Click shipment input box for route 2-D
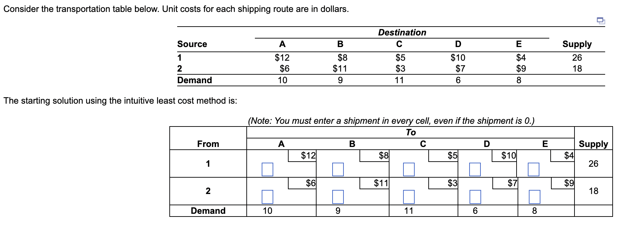The image size is (644, 238). pos(475,196)
